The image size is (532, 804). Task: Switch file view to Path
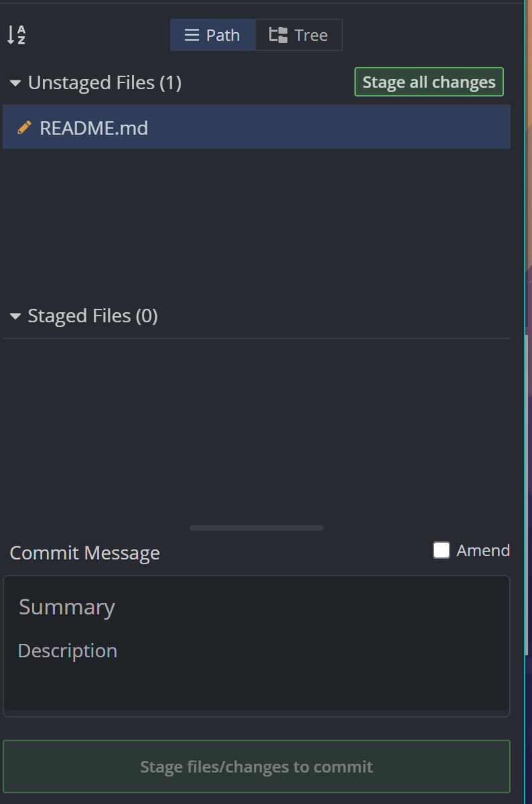click(x=212, y=35)
